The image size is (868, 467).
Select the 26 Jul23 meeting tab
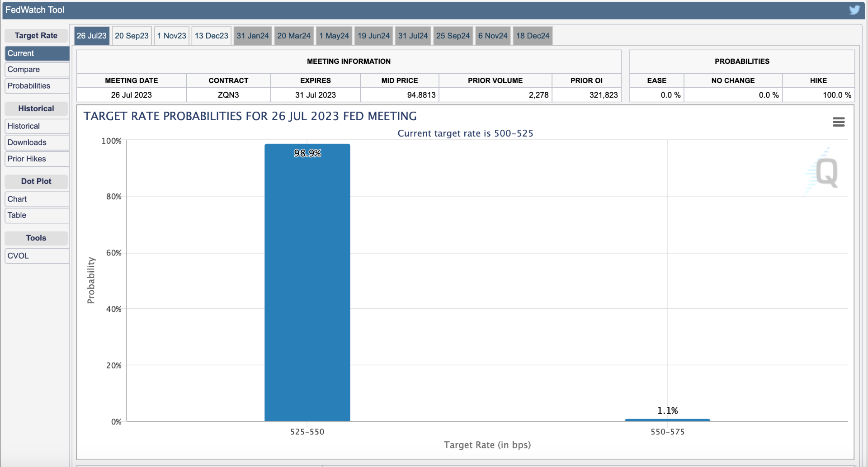[x=91, y=36]
